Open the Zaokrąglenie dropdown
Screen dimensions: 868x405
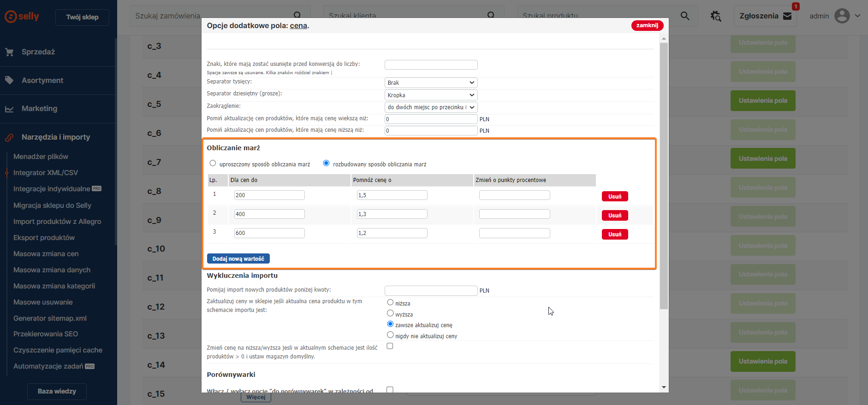pyautogui.click(x=431, y=107)
